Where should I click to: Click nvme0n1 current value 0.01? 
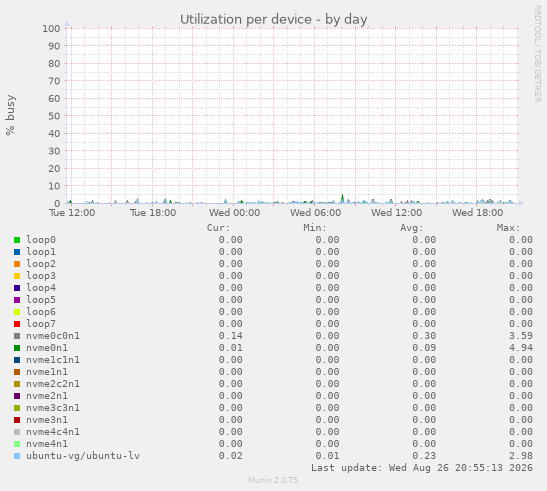[231, 348]
